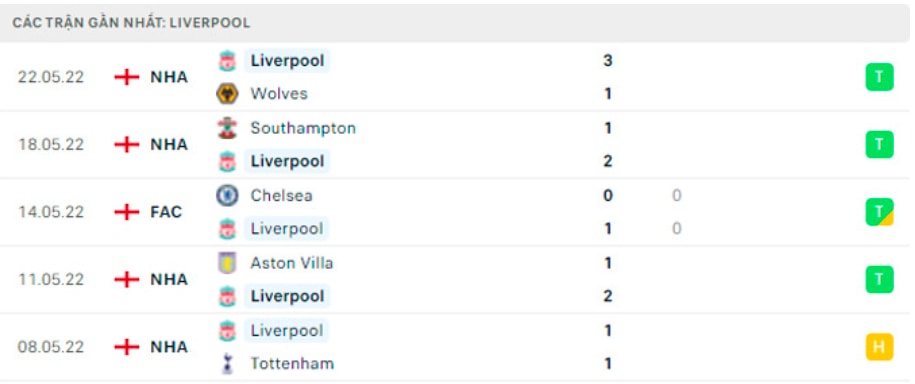Click the Aston Villa club crest icon
The image size is (915, 384).
click(227, 263)
